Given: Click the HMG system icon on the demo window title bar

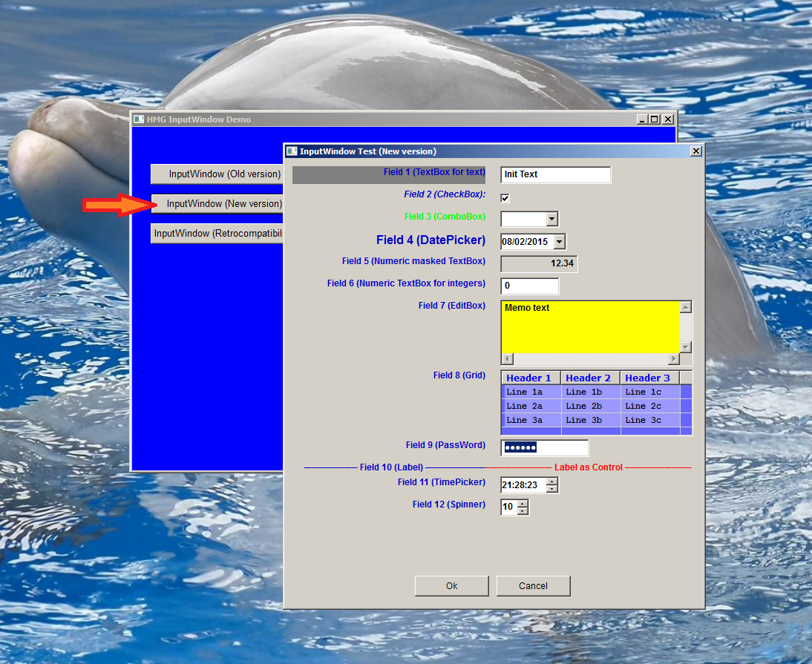Looking at the screenshot, I should (x=138, y=119).
